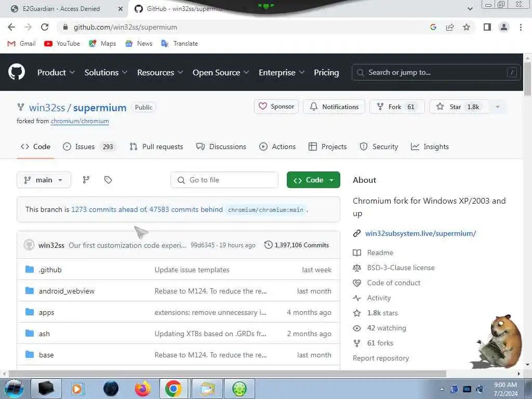This screenshot has width=532, height=399.
Task: Open the 1,397,106 Commits history
Action: (297, 245)
